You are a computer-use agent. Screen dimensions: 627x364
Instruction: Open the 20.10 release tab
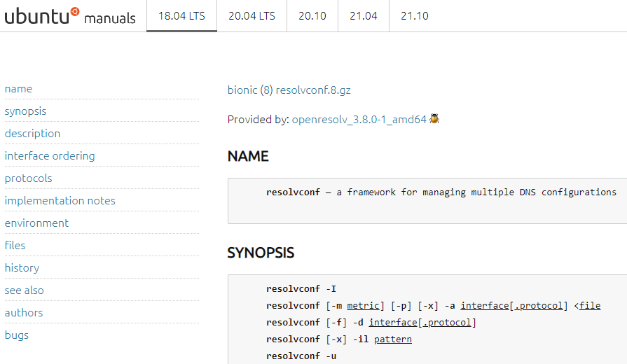click(x=312, y=16)
